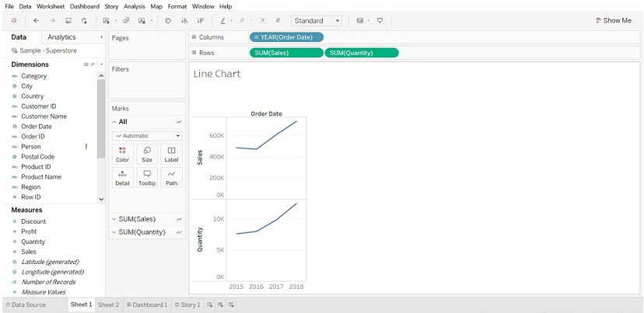Click the view-as-list icon in Dimensions header
Viewport: 644px width, 313px height.
86,64
